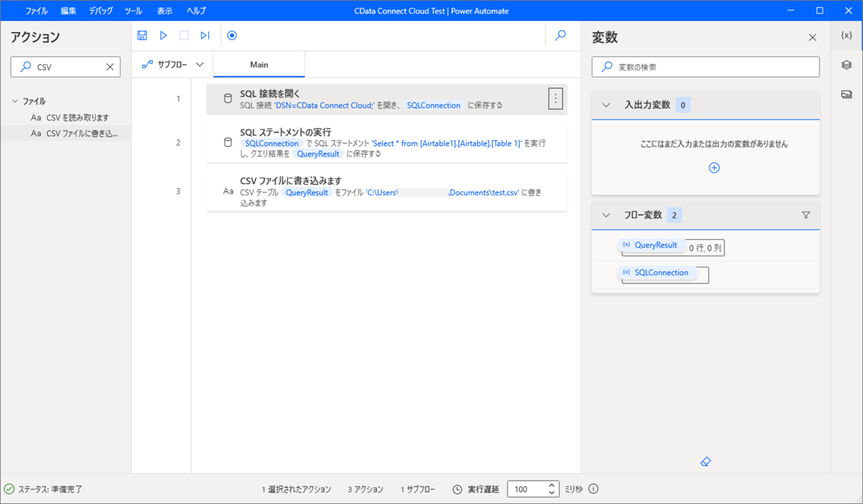
Task: Open the images pane on the right sidebar
Action: point(846,94)
